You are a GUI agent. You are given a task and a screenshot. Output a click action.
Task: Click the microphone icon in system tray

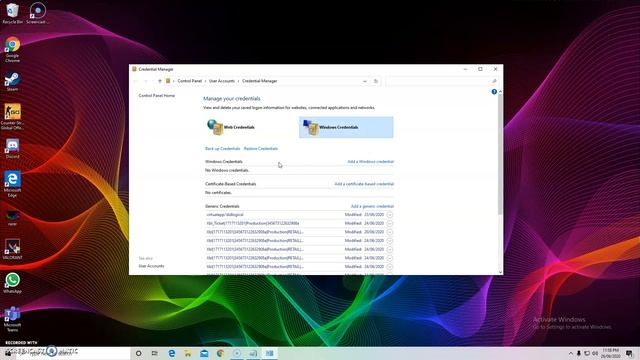pyautogui.click(x=579, y=353)
